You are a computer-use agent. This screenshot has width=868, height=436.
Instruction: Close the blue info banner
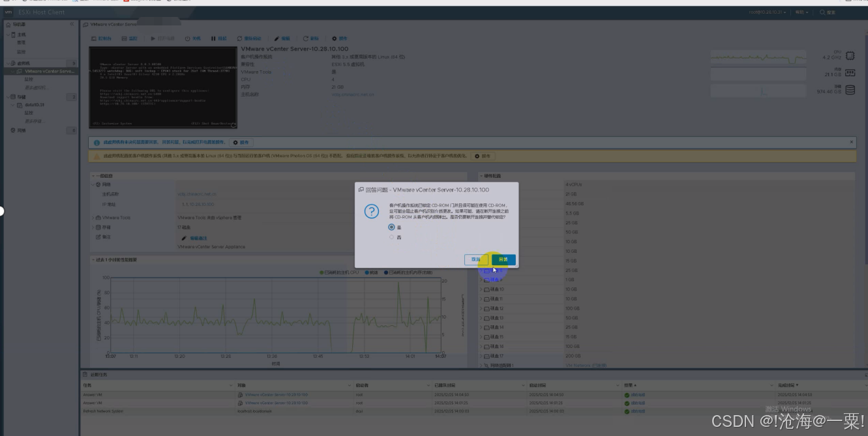pyautogui.click(x=851, y=141)
